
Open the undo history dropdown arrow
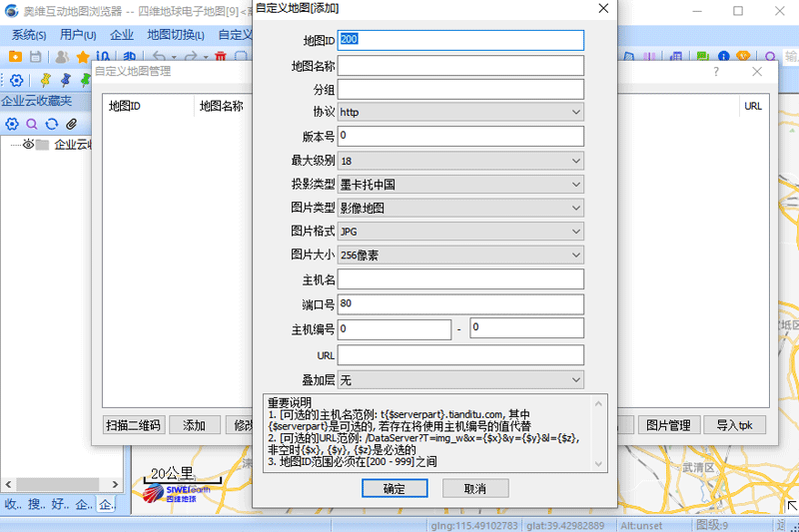[174, 58]
